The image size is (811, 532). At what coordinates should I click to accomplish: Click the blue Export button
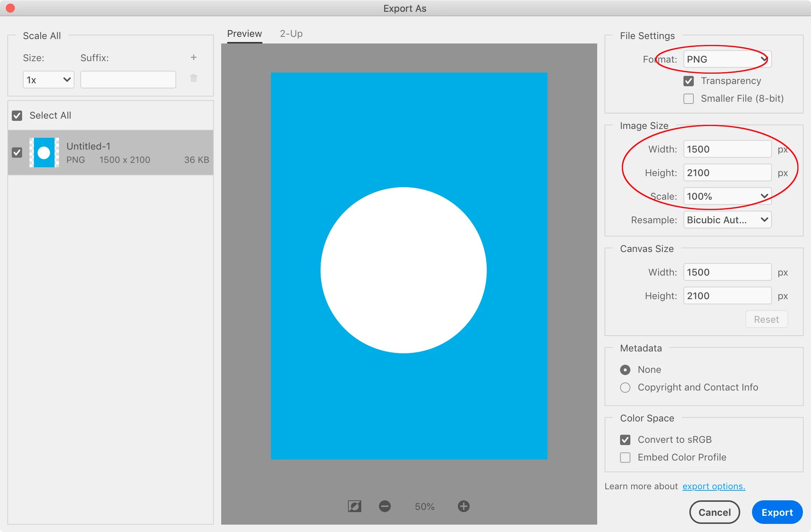click(x=777, y=512)
